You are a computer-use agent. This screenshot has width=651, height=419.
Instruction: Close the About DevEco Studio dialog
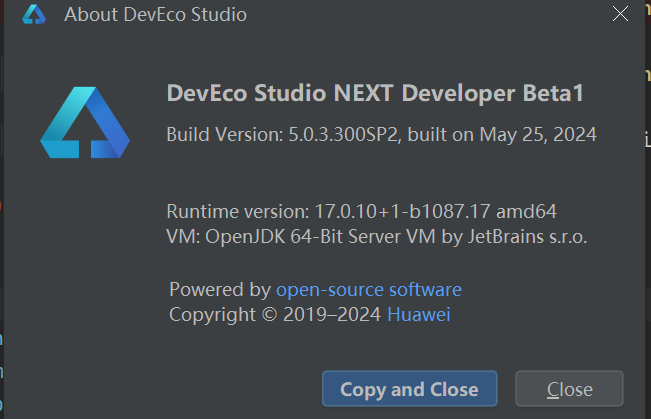[620, 14]
